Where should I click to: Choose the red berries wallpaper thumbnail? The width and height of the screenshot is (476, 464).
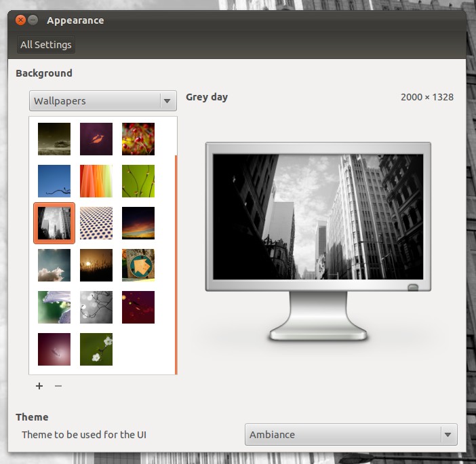click(x=138, y=139)
